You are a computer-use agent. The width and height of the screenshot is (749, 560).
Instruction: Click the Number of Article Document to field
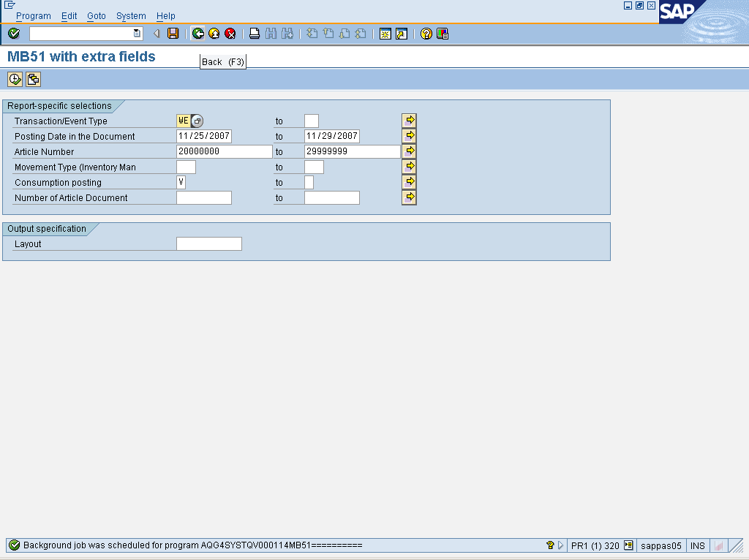[332, 197]
